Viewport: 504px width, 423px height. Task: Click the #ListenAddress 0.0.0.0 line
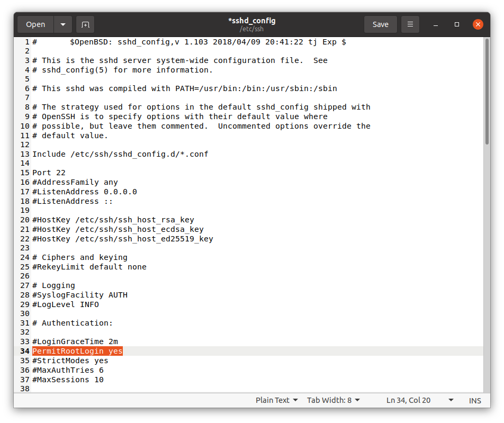tap(85, 192)
